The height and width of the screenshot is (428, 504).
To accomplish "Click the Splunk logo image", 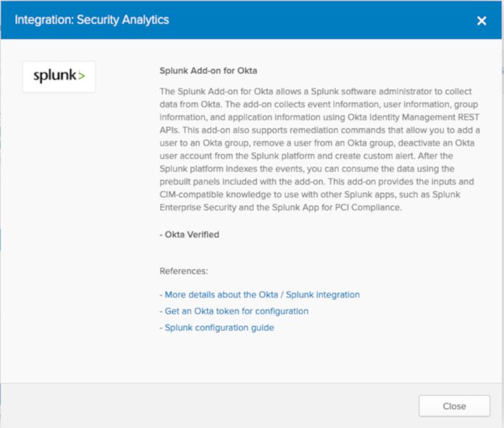I will pyautogui.click(x=59, y=77).
